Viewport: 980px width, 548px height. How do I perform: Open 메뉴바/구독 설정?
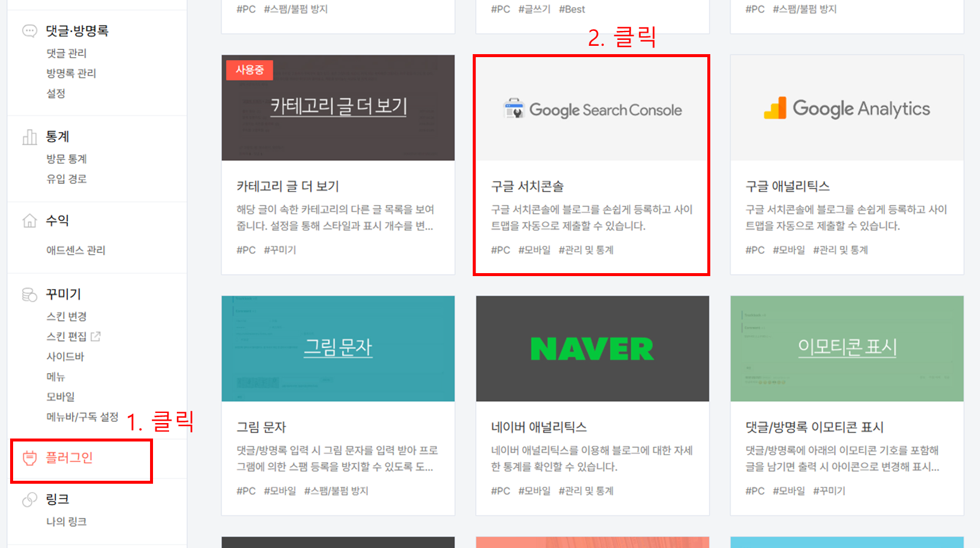click(82, 417)
